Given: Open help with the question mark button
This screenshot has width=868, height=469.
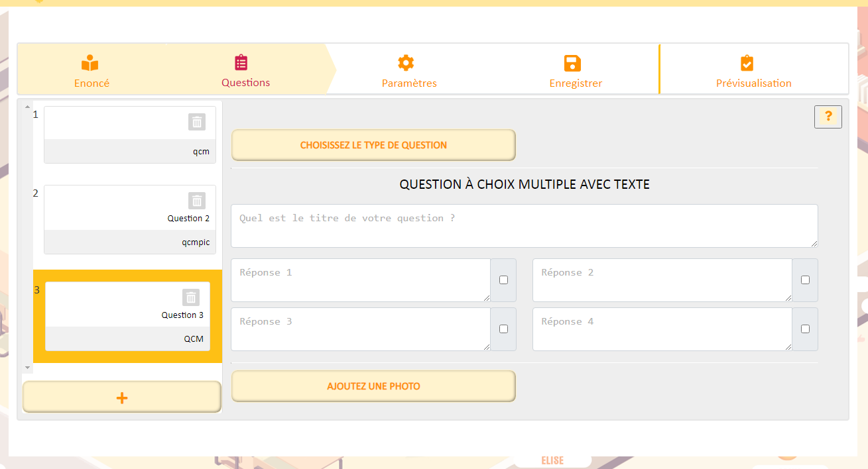Looking at the screenshot, I should point(828,117).
